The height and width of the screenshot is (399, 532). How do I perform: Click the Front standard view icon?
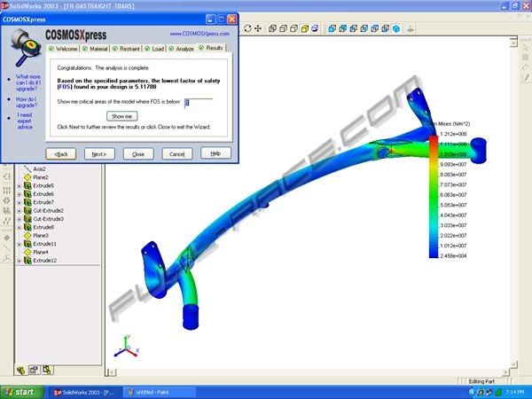(x=332, y=27)
